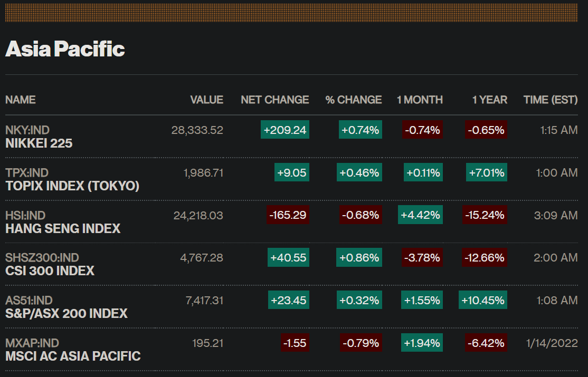Open the CSI 300 INDEX link

[50, 271]
